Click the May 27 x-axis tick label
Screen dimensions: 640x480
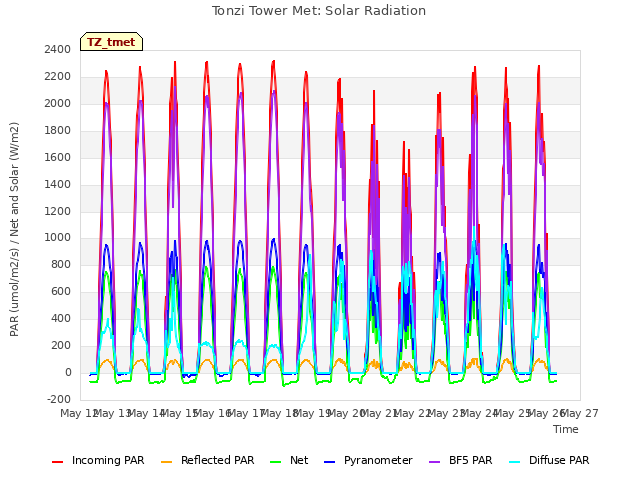(x=580, y=413)
